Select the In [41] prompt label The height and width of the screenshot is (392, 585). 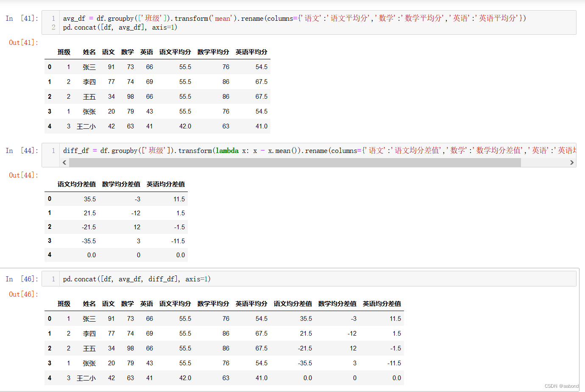22,18
